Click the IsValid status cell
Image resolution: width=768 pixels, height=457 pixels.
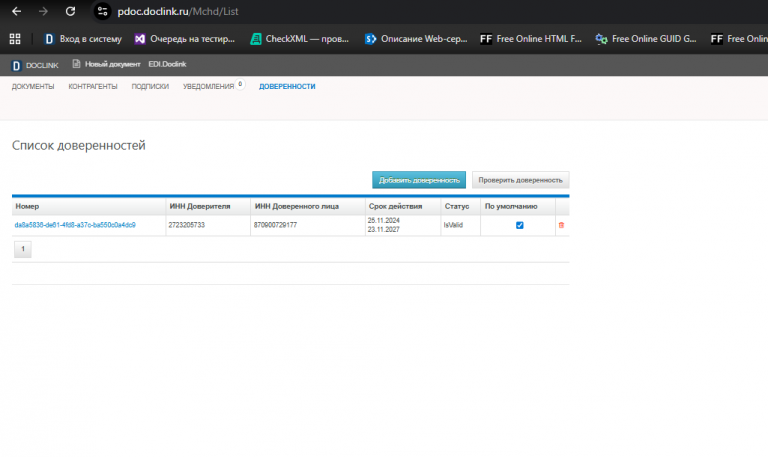click(x=453, y=225)
